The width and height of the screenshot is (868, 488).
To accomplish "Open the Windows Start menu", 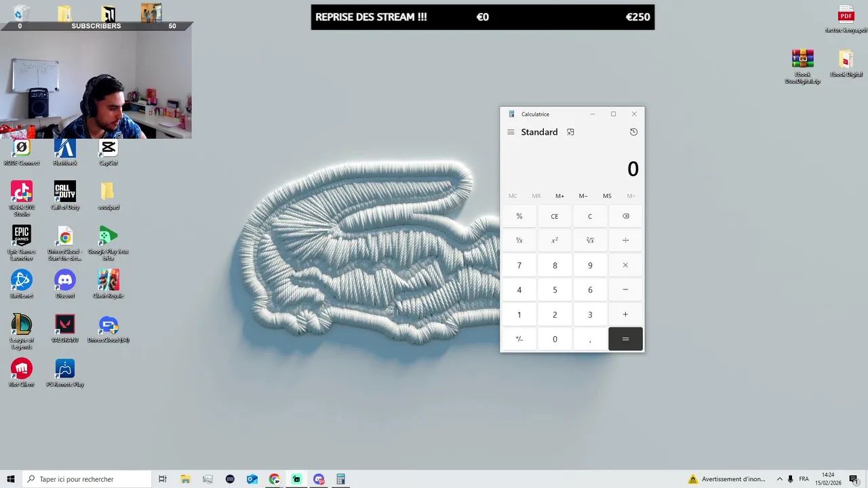I will 11,479.
